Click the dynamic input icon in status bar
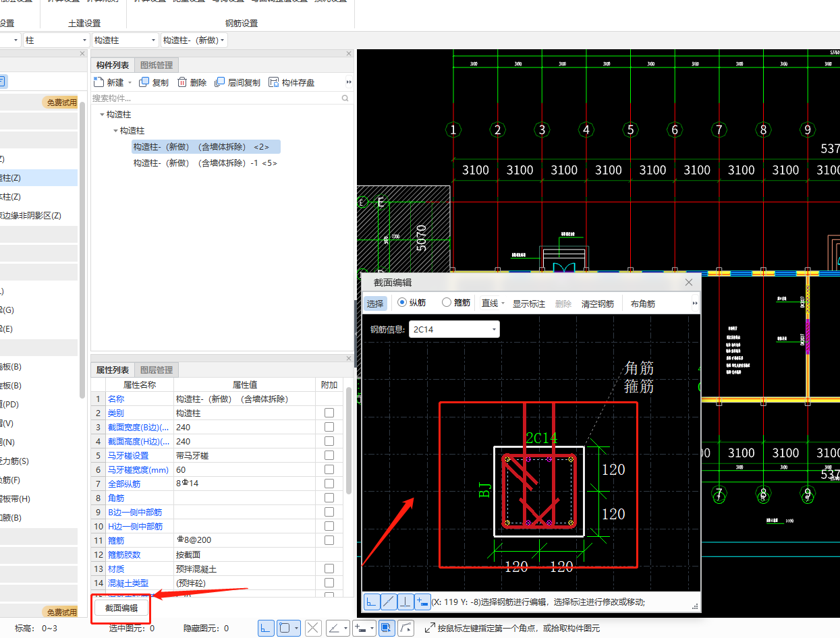The image size is (840, 638). tap(360, 628)
